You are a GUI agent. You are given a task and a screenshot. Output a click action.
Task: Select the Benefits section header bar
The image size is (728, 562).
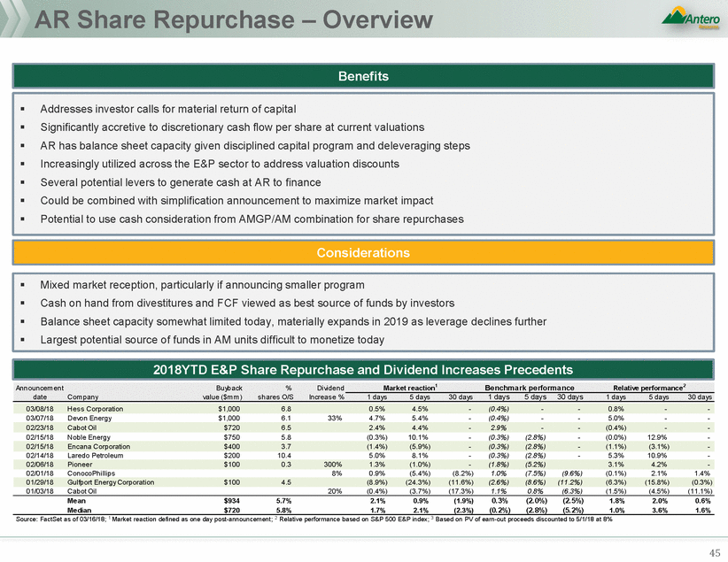(x=363, y=77)
